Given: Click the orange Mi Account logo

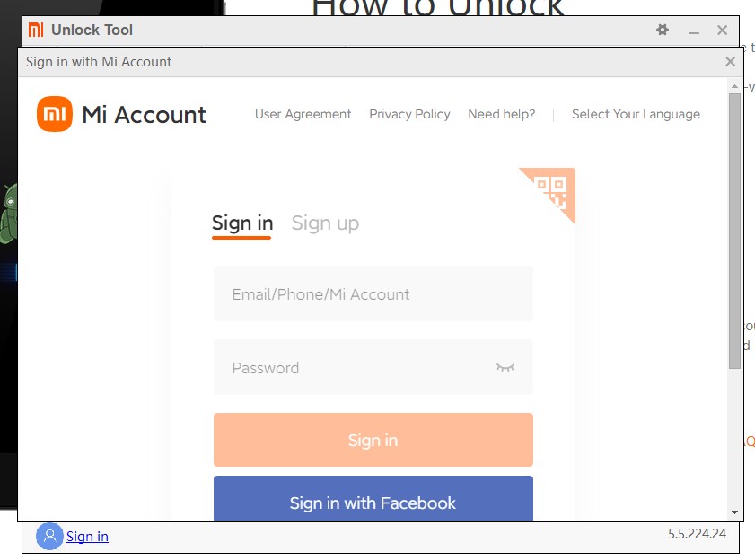Looking at the screenshot, I should point(55,114).
